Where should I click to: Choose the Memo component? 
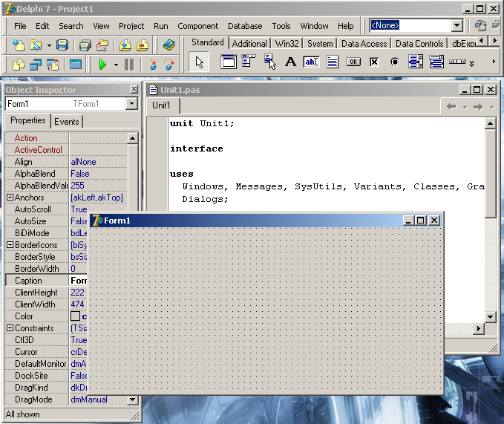tap(332, 62)
